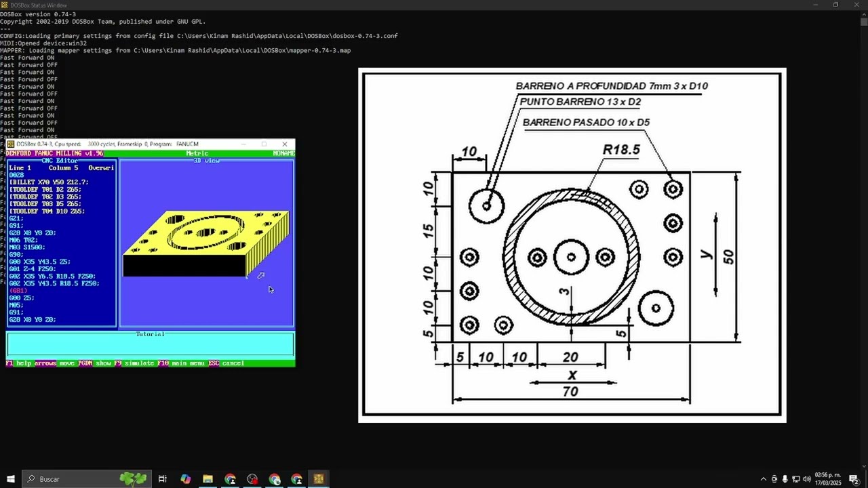Click the DOSBox FANUCM window title-bar icon
868x488 pixels.
pos(10,144)
